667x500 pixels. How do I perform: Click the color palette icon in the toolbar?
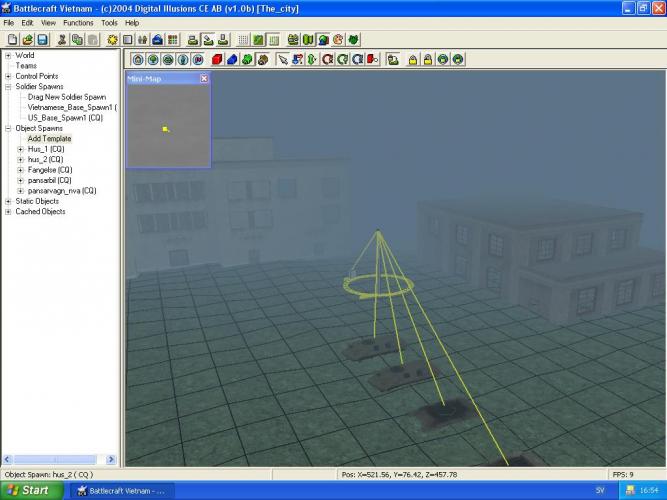coord(338,39)
